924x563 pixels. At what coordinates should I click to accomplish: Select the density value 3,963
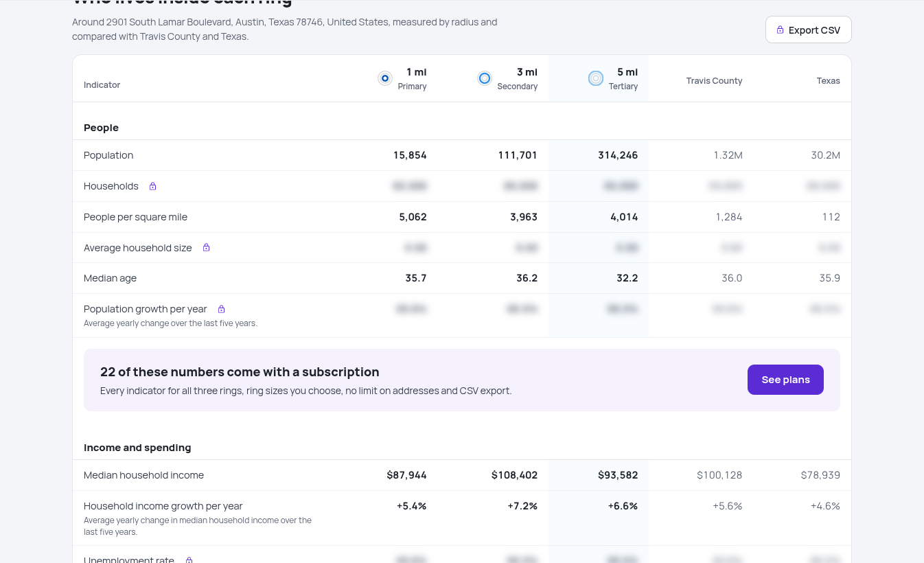pos(524,217)
